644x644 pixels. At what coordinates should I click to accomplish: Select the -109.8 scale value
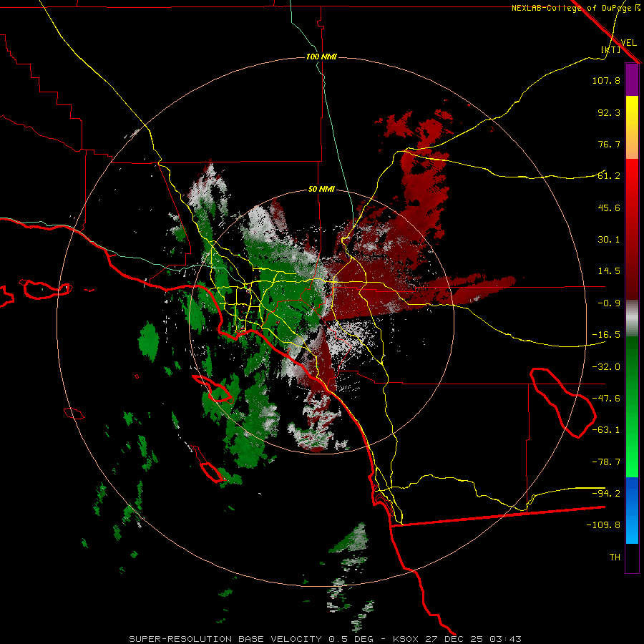click(603, 525)
